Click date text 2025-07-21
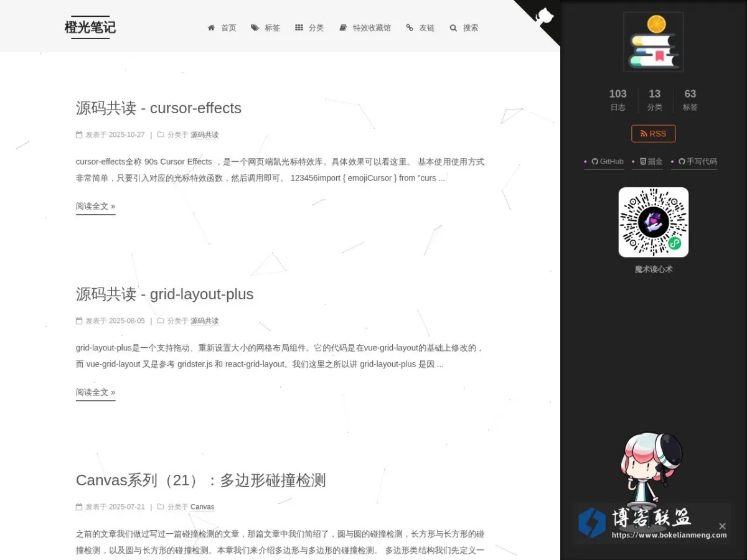The height and width of the screenshot is (560, 747). (127, 507)
